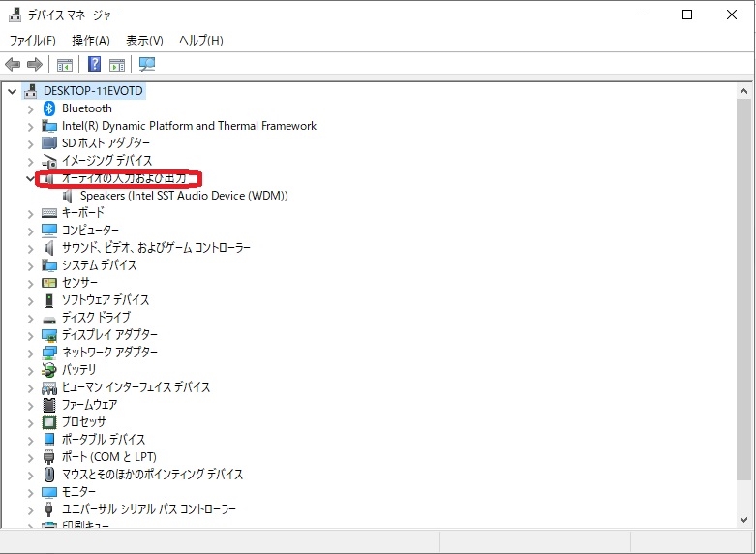Click Scan for hardware changes monitor icon
Screen dimensions: 756x554
(147, 64)
